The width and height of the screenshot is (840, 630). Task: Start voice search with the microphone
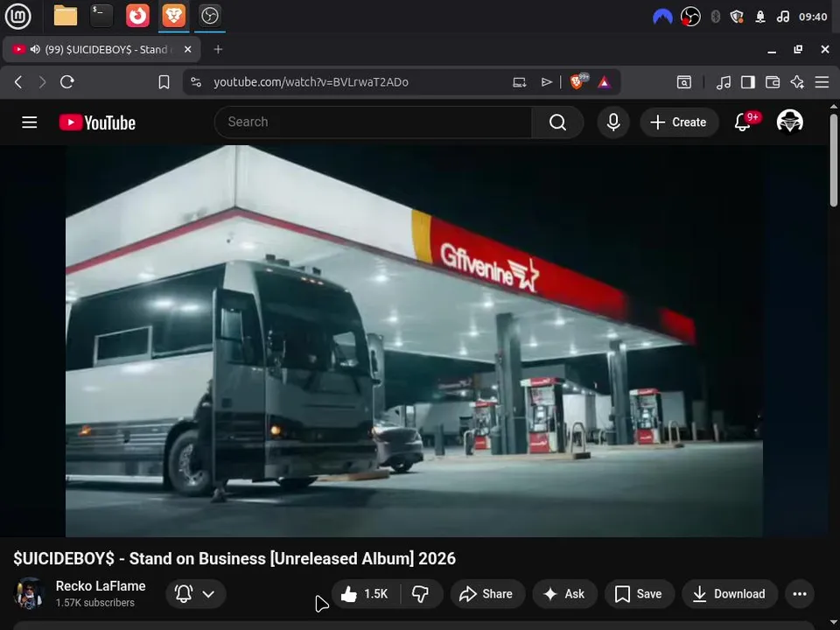(613, 122)
